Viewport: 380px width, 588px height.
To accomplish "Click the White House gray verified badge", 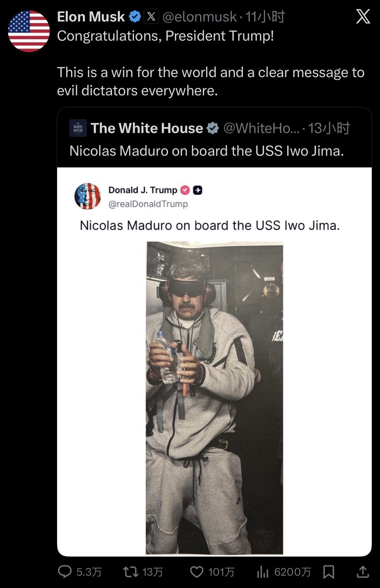I will point(213,128).
